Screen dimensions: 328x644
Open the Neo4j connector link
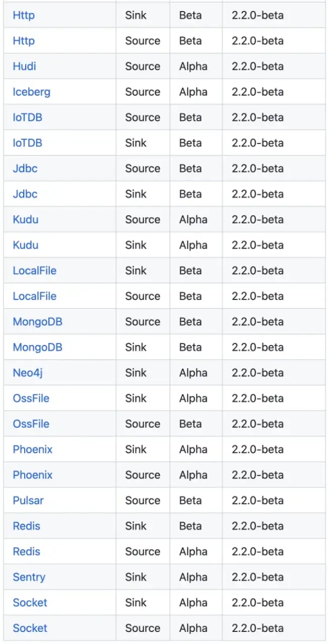coord(24,373)
